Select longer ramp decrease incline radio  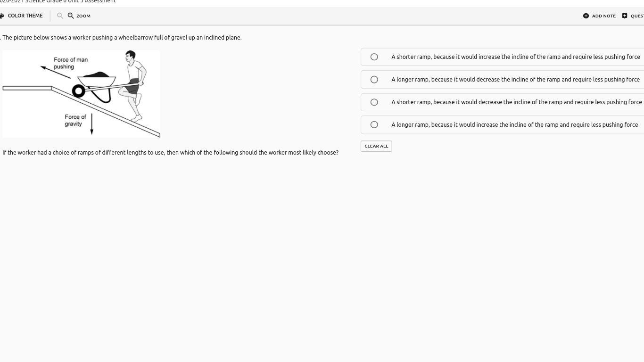[x=374, y=80]
